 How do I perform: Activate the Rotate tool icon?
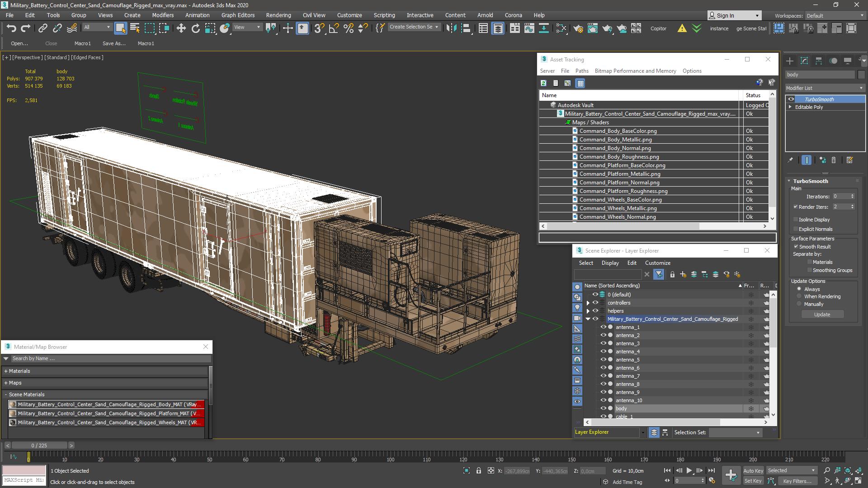pos(195,28)
